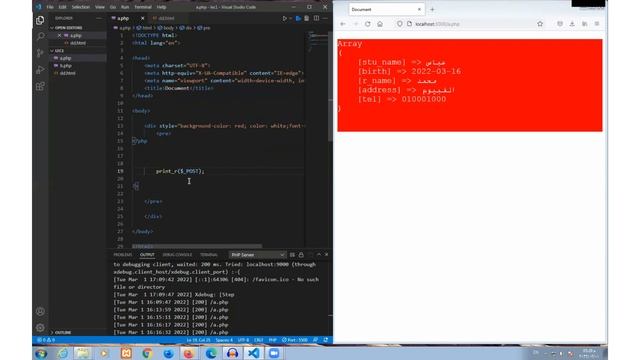The width and height of the screenshot is (640, 360).
Task: Click the PHP language mode in status bar
Action: click(x=272, y=340)
